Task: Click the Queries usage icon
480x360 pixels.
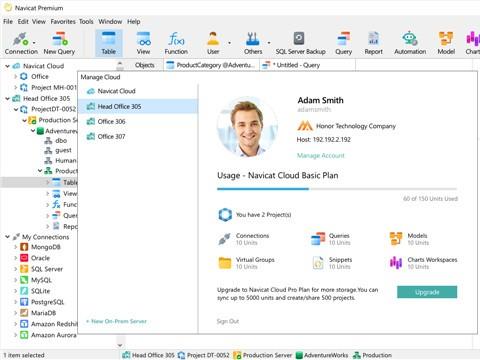Action: [x=318, y=239]
